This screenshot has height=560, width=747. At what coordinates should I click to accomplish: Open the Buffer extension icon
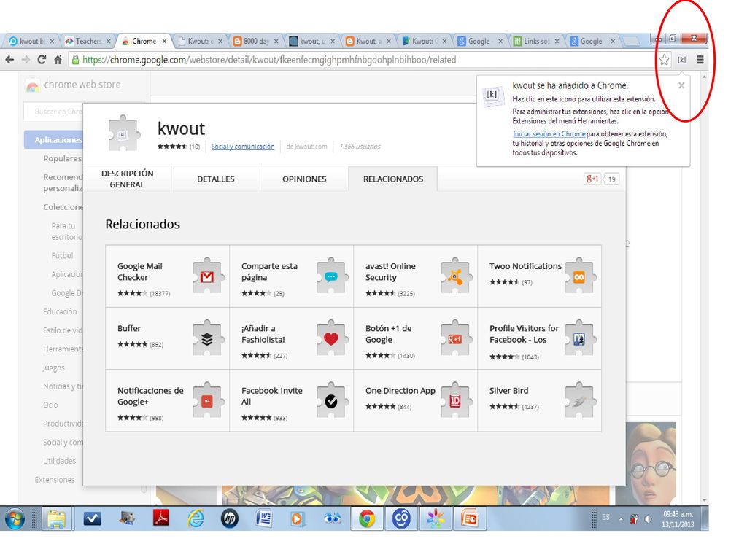207,338
